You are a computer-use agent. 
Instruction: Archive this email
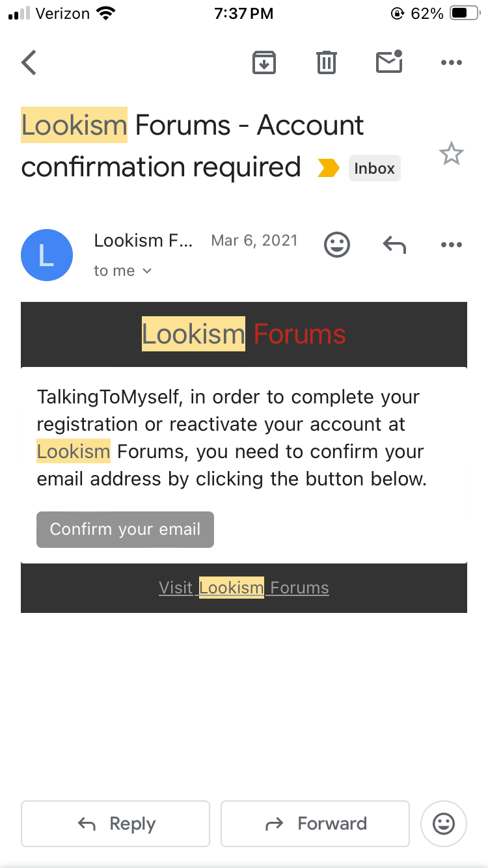(264, 63)
